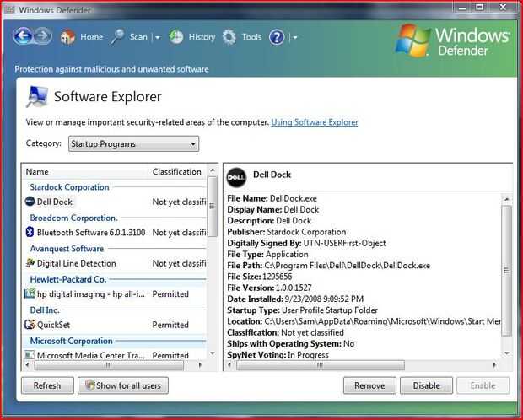Click the Digital Line Detection icon
Screen dimensions: 523x420
[x=30, y=263]
